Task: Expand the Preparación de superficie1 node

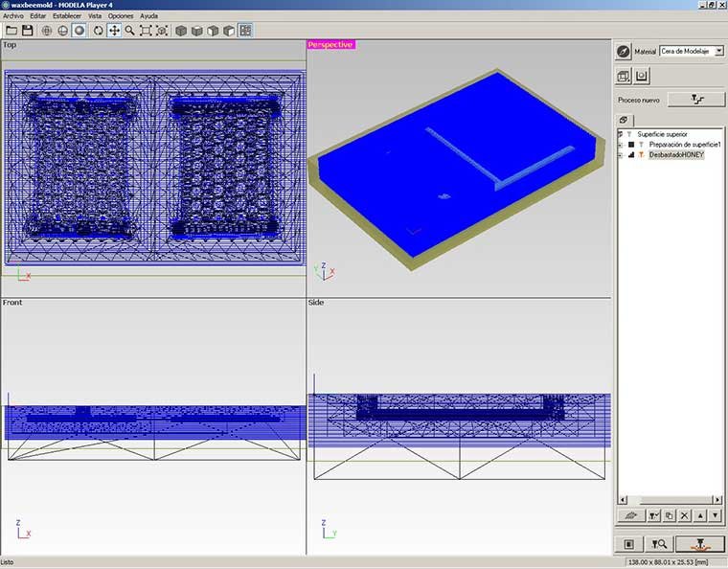Action: (621, 145)
